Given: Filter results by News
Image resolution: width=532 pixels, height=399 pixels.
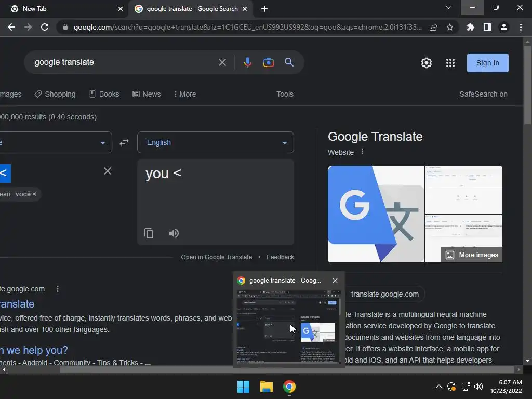Looking at the screenshot, I should click(147, 95).
